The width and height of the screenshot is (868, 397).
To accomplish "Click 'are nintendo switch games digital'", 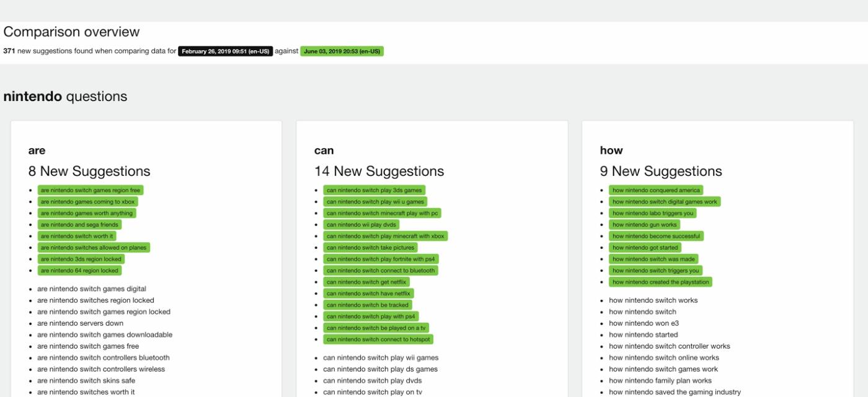I will 92,289.
